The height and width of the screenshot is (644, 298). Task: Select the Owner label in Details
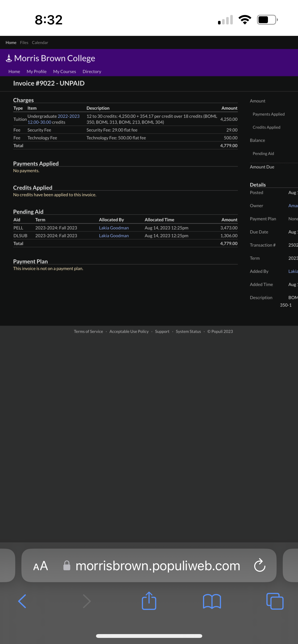pos(256,206)
